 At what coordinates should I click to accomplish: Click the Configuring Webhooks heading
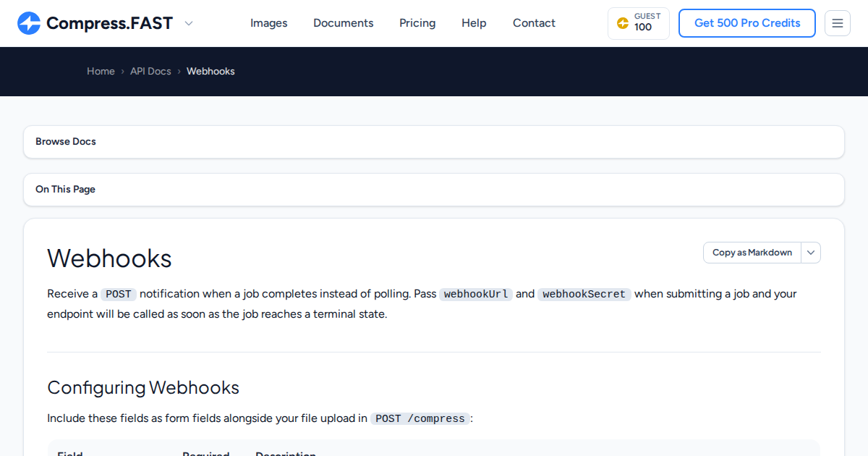[143, 387]
